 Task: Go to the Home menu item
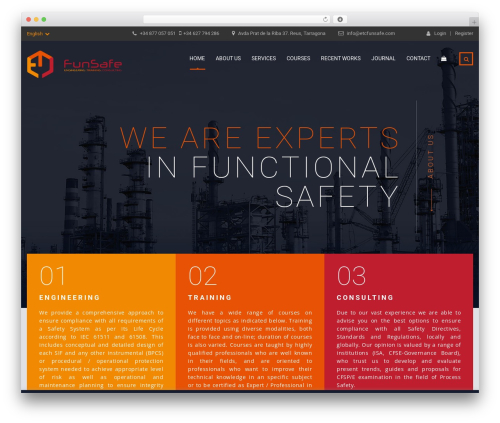197,58
